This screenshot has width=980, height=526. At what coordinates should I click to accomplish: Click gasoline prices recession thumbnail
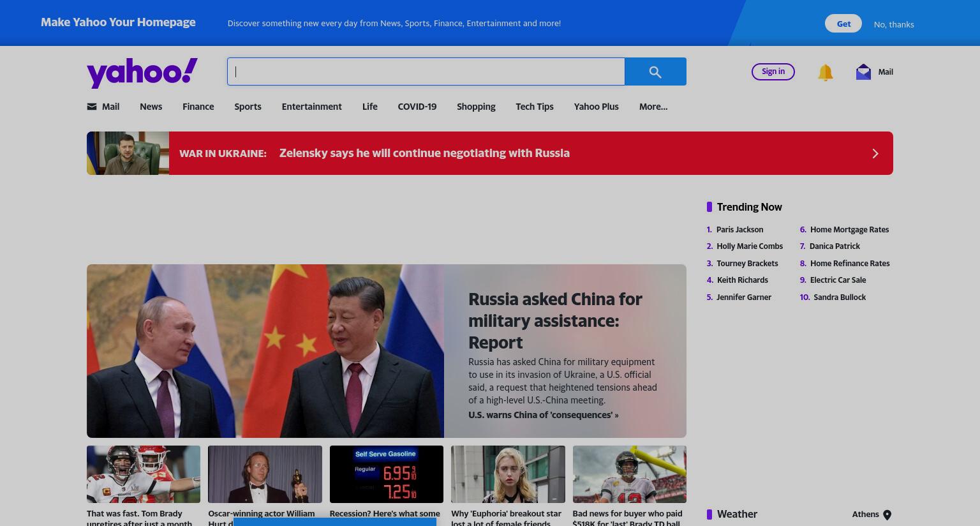[387, 474]
